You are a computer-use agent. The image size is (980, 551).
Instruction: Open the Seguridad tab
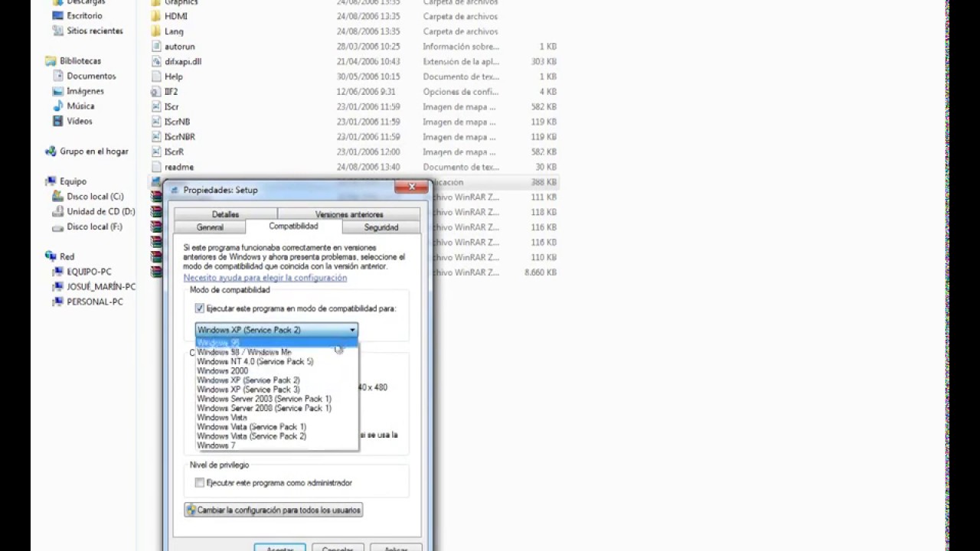pos(381,227)
